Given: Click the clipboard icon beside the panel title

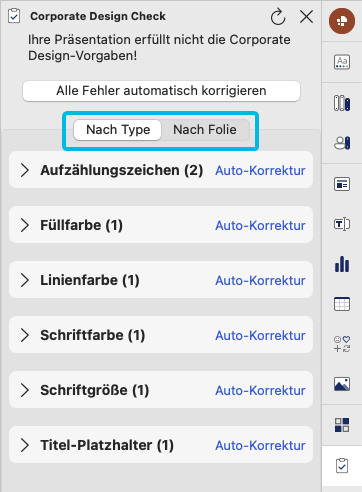Looking at the screenshot, I should pyautogui.click(x=14, y=16).
